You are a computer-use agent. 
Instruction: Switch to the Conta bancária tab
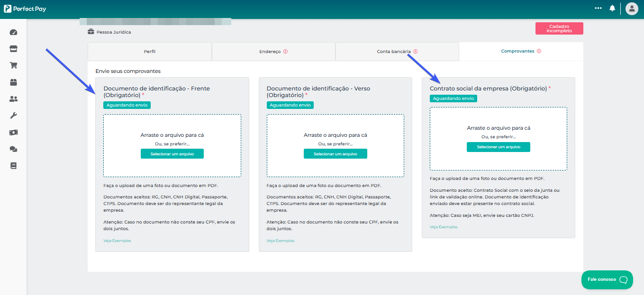pyautogui.click(x=397, y=52)
